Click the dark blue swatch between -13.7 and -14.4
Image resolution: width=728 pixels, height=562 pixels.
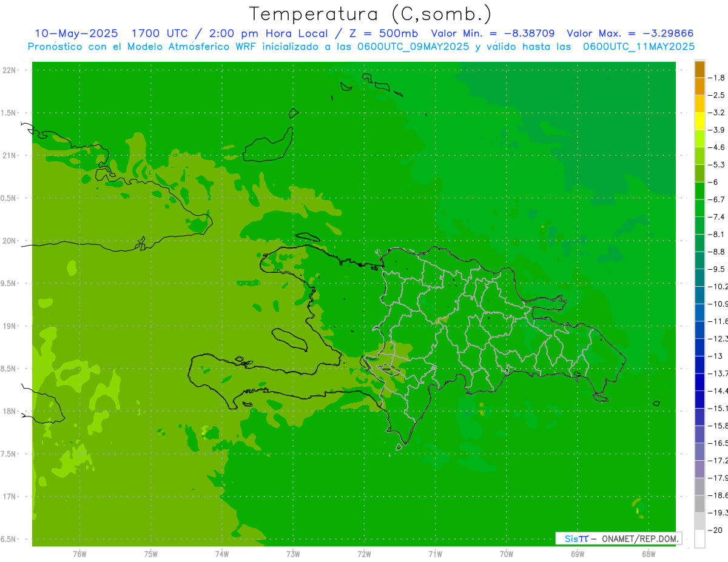click(699, 383)
